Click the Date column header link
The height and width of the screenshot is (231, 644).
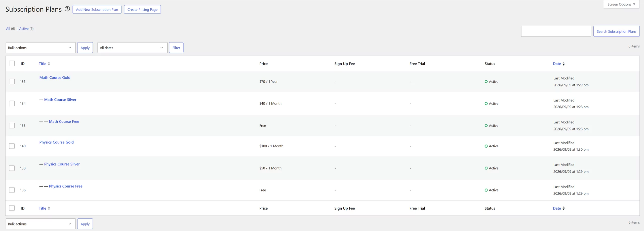557,64
